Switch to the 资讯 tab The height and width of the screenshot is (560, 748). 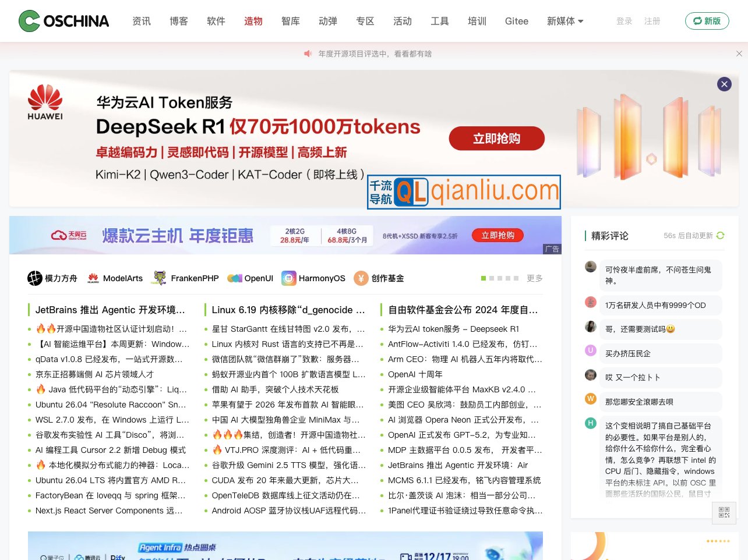(141, 21)
